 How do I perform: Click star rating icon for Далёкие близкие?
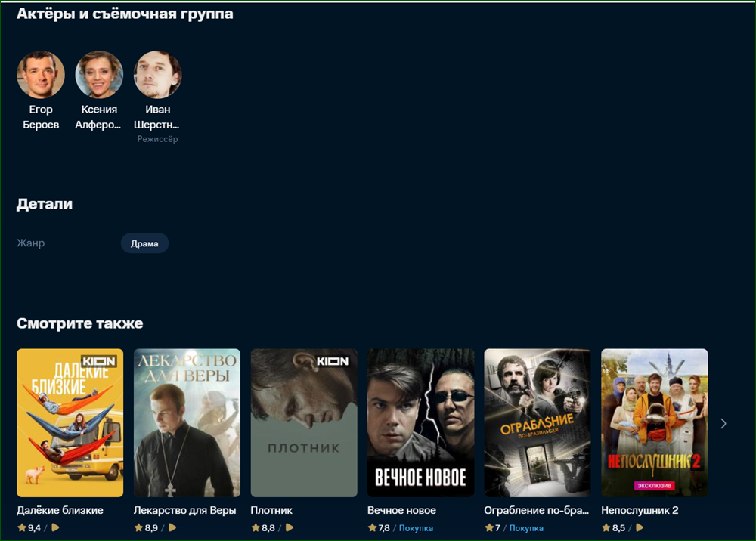22,527
